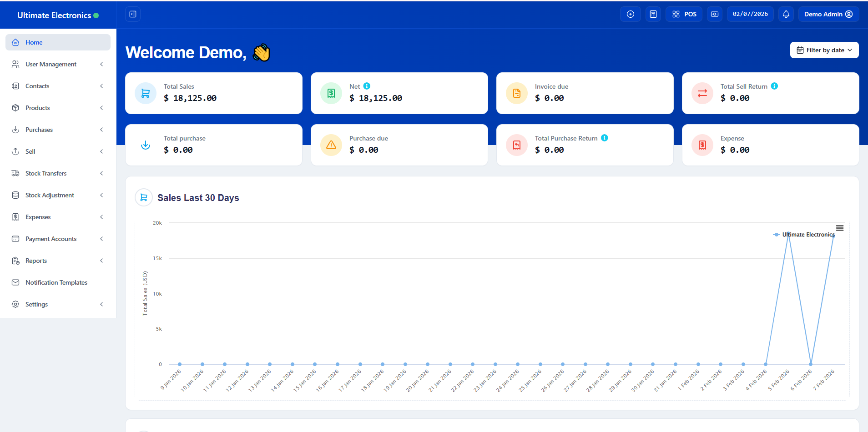Open the cash register icon near POS
Viewport: 868px width, 432px height.
714,14
